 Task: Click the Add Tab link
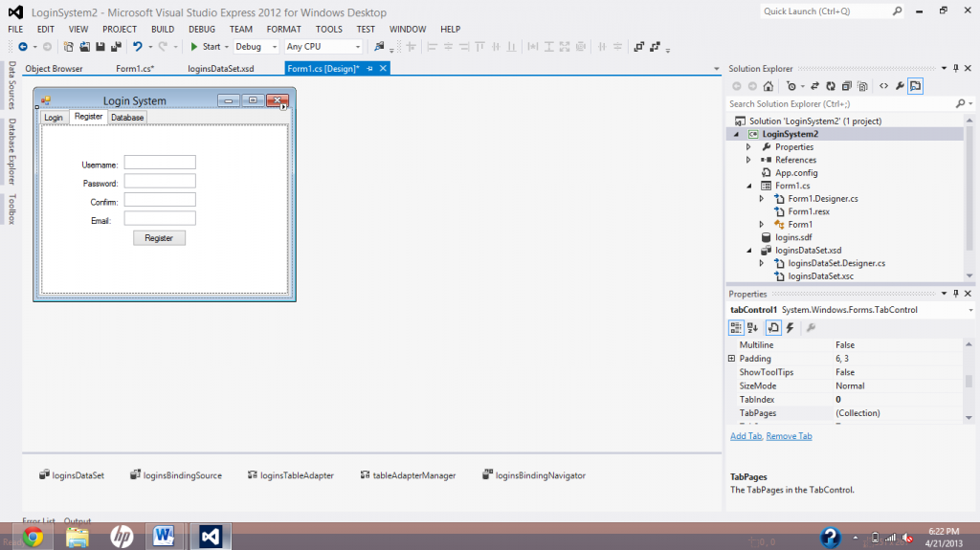(746, 436)
